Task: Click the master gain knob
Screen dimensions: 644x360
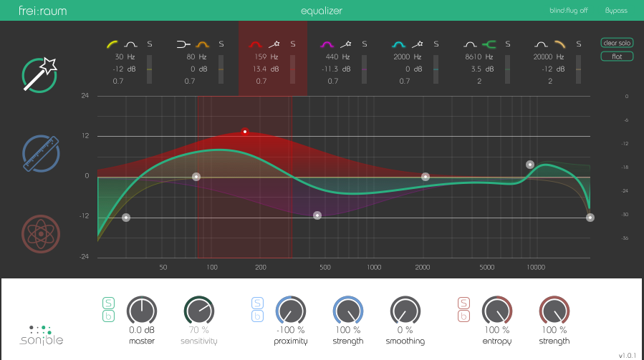Action: 142,311
